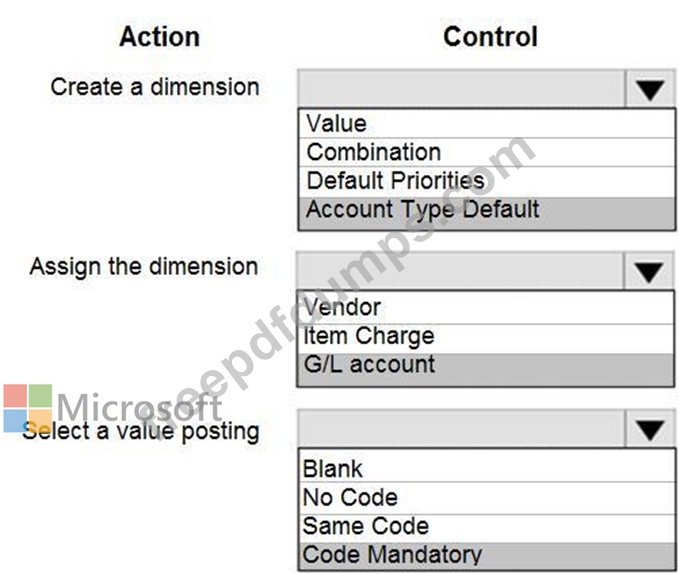The width and height of the screenshot is (679, 574).
Task: Select the Item Charge option
Action: tap(369, 336)
